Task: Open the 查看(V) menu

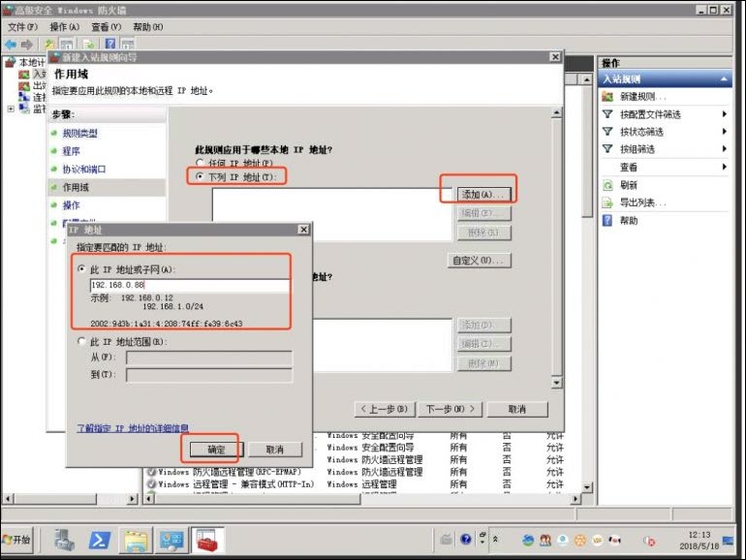Action: [106, 27]
